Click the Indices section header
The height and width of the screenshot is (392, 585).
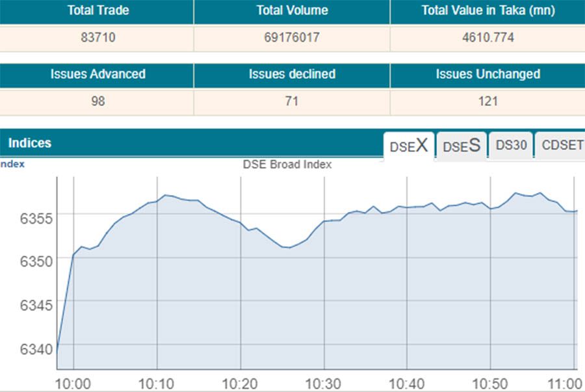pos(30,143)
